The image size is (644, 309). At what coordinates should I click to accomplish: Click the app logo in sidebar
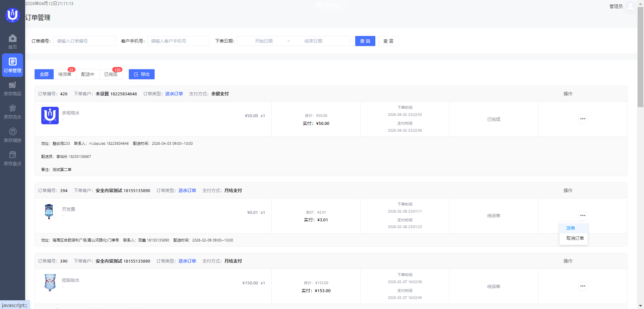pyautogui.click(x=12, y=15)
